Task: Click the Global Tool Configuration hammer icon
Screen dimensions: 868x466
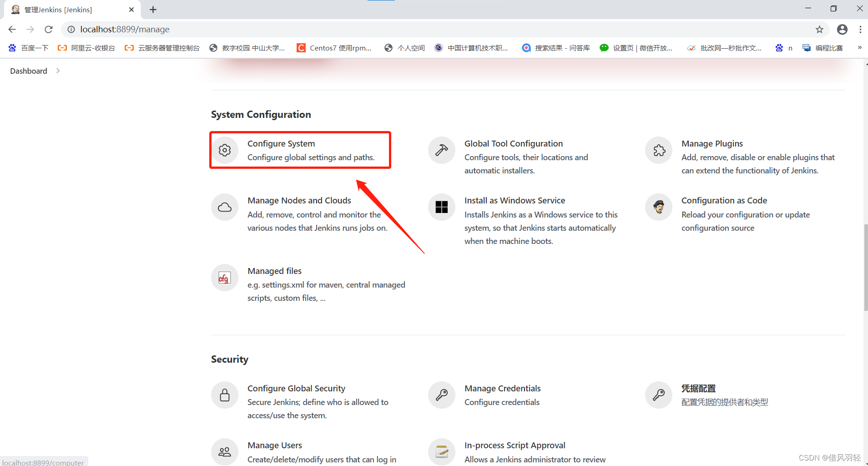Action: point(442,150)
